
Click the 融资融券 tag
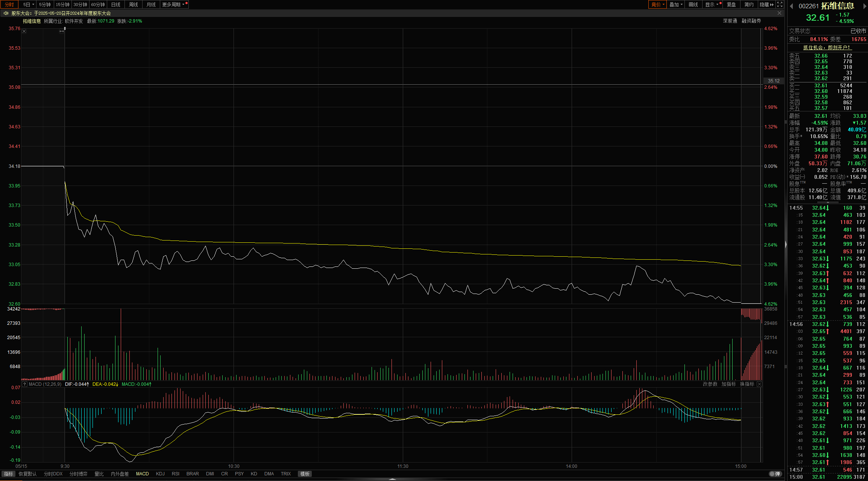[751, 21]
